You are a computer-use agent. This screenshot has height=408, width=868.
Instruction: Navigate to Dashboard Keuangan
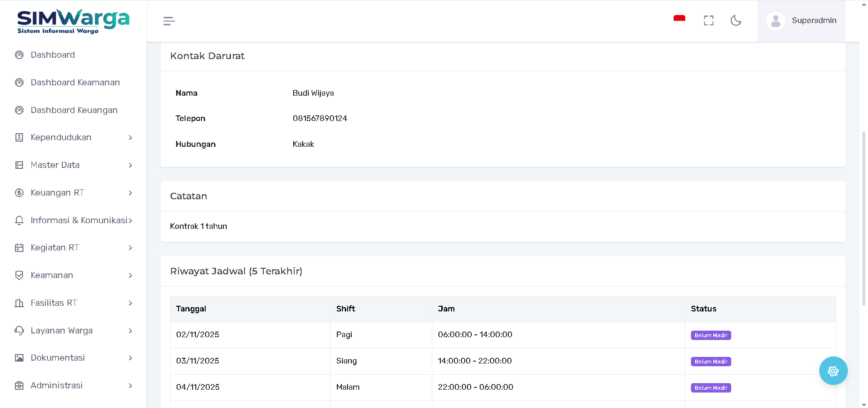pos(74,110)
